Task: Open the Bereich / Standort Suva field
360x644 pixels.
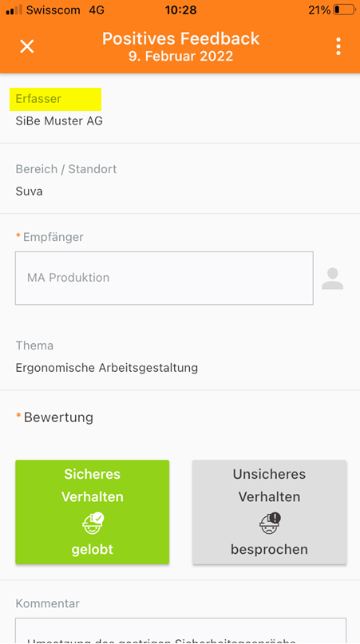Action: (180, 180)
